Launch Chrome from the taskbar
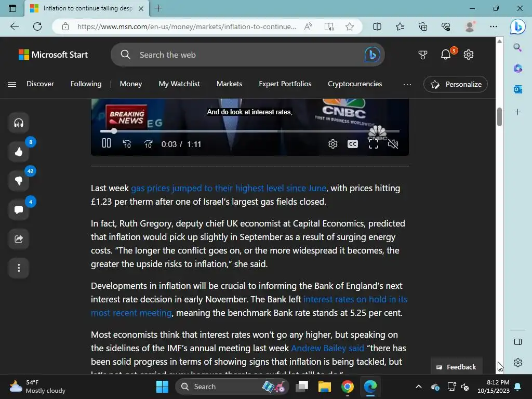The height and width of the screenshot is (399, 532). pos(348,387)
